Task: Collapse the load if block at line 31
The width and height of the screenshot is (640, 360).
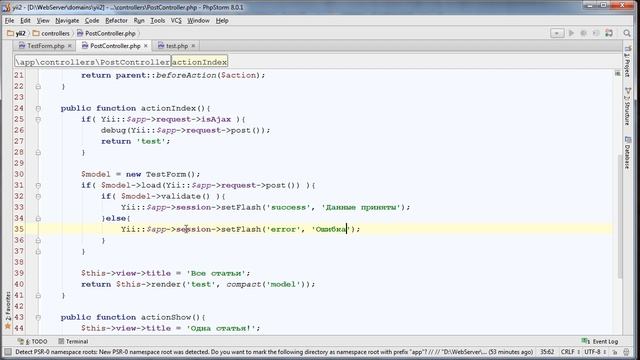Action: tap(38, 185)
